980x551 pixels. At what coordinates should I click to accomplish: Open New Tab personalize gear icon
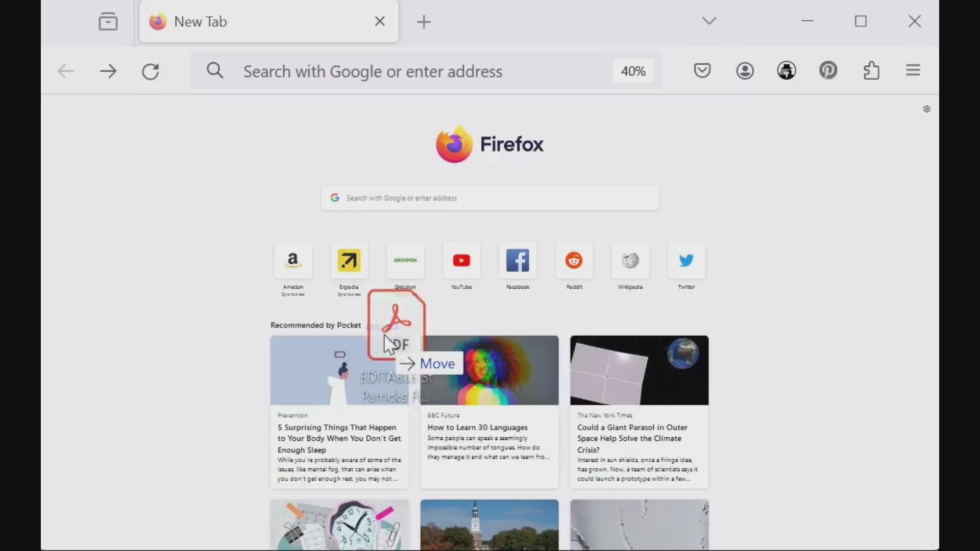(927, 109)
